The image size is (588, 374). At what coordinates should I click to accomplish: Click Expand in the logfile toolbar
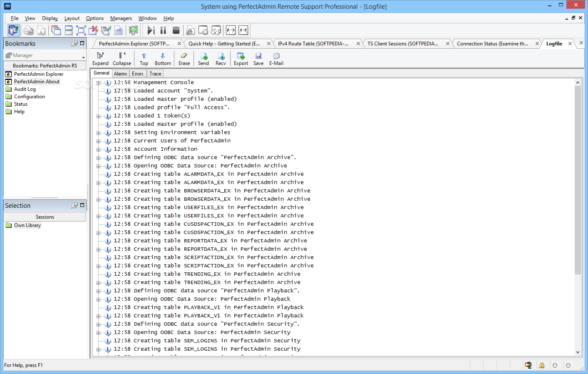[100, 59]
